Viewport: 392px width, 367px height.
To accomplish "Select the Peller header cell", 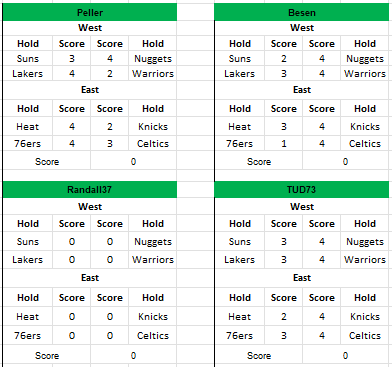I will click(90, 13).
